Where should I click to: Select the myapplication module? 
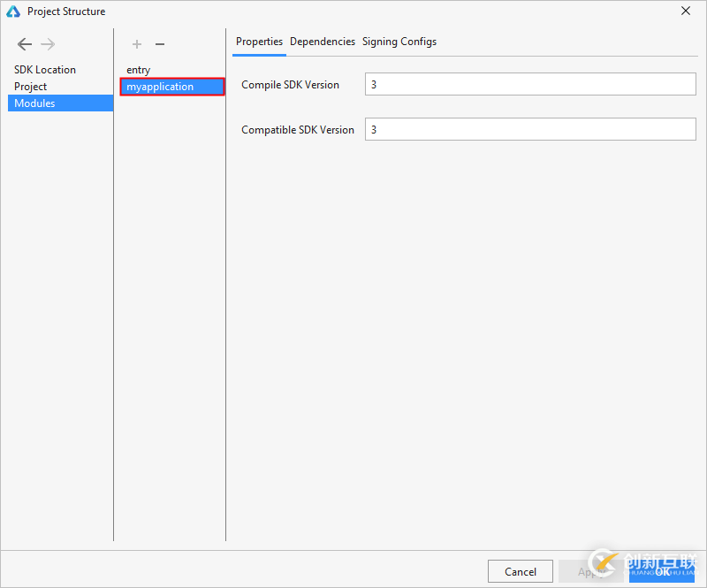coord(172,87)
